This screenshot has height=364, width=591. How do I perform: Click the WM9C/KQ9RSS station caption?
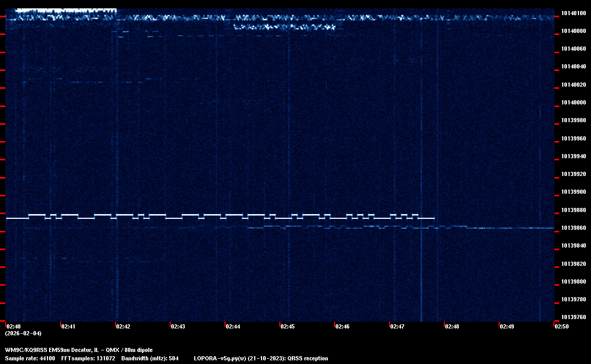coord(79,350)
